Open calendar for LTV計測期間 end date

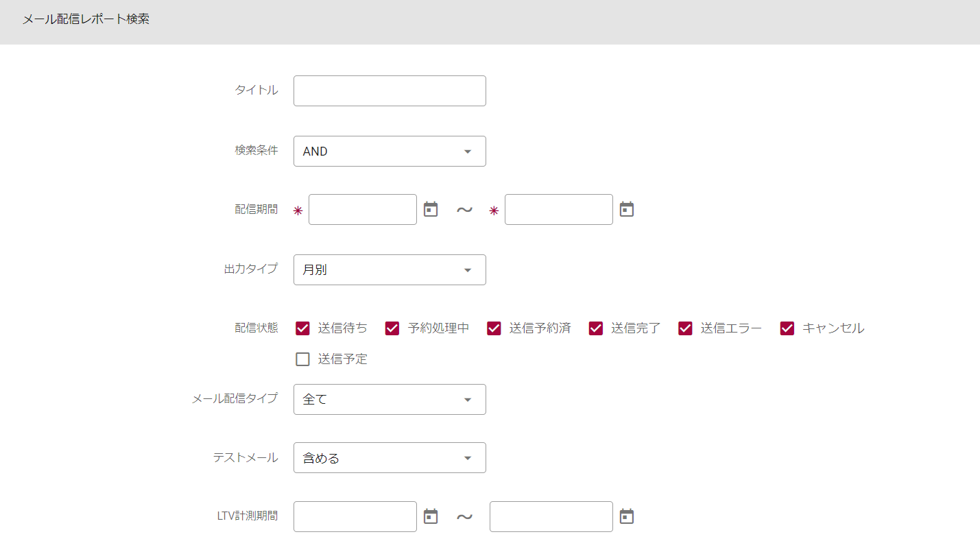point(627,516)
